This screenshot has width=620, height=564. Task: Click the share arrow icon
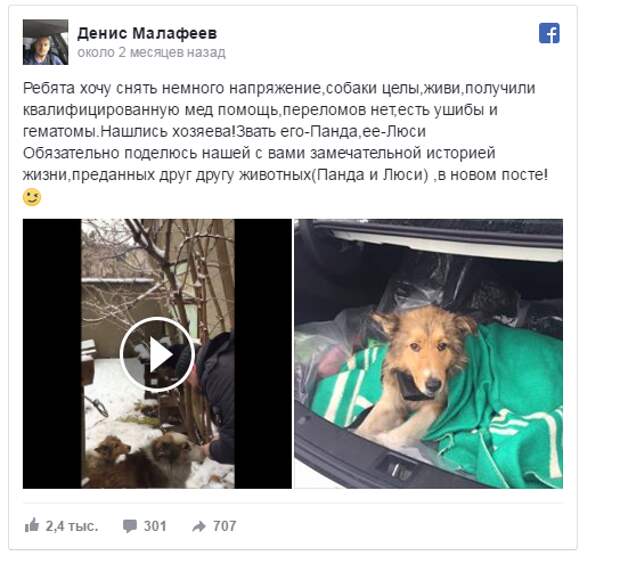(x=199, y=526)
